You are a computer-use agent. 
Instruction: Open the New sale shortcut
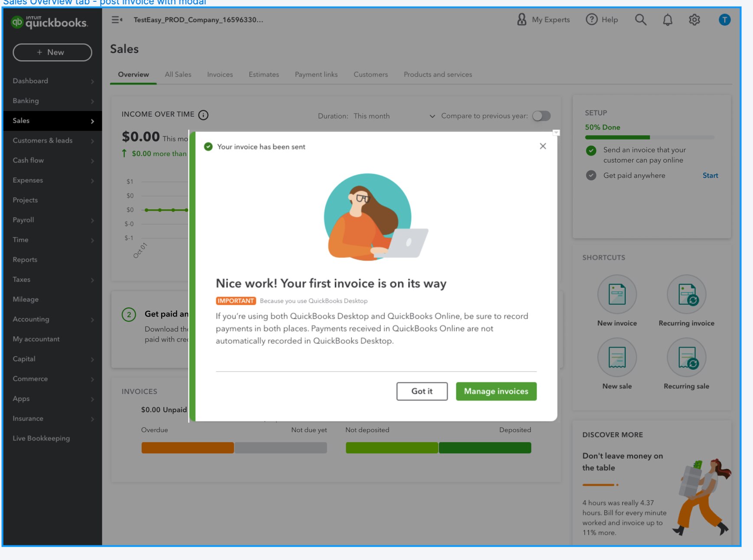(617, 357)
